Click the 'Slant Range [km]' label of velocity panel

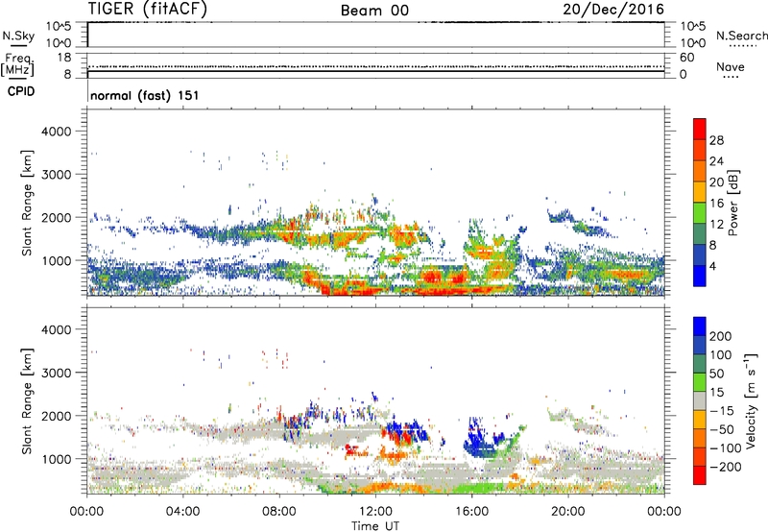pos(27,400)
